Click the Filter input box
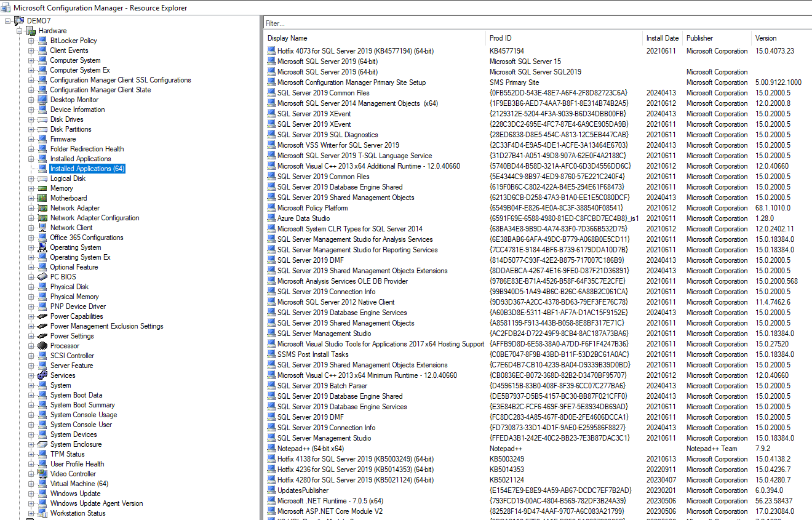This screenshot has width=812, height=520. [538, 23]
